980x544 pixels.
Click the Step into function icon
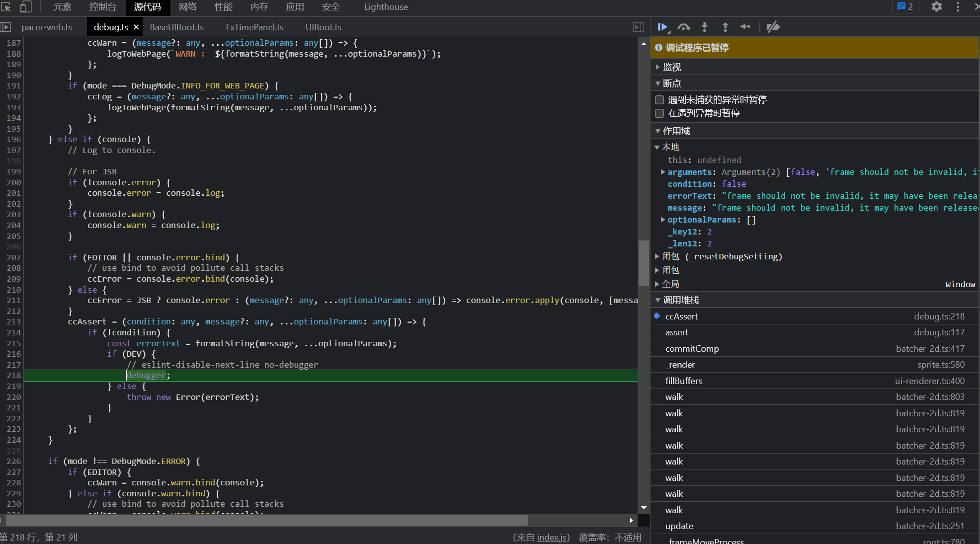(x=704, y=27)
